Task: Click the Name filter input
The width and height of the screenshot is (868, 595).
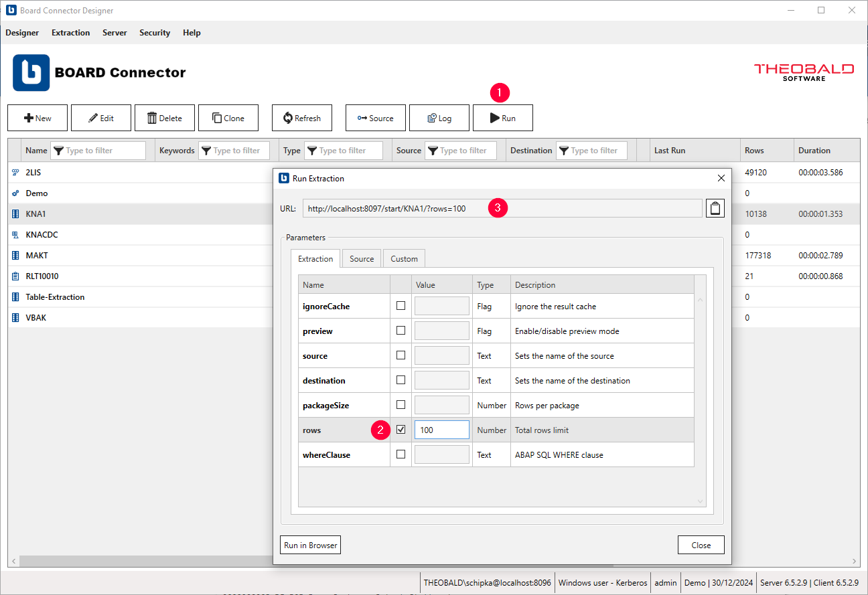Action: (x=98, y=151)
